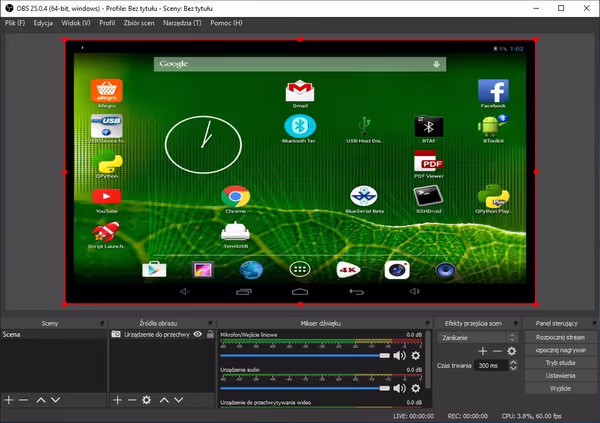Click the QPython icon in preview
This screenshot has width=600, height=423.
110,164
